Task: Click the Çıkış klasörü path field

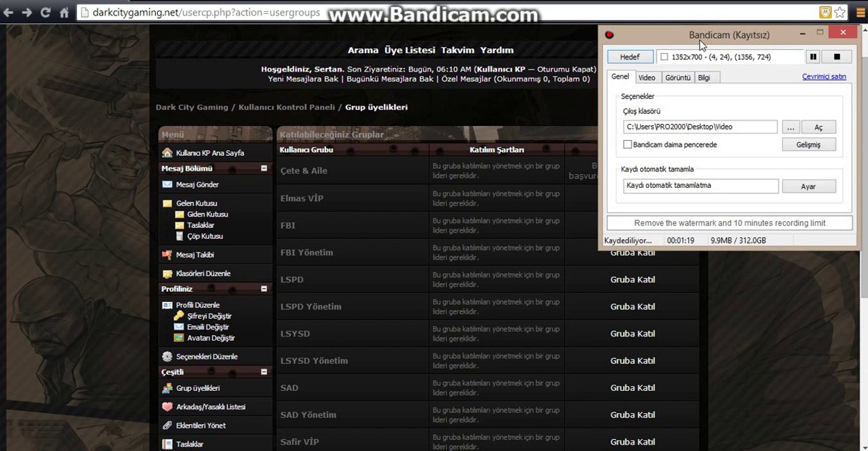Action: tap(701, 127)
